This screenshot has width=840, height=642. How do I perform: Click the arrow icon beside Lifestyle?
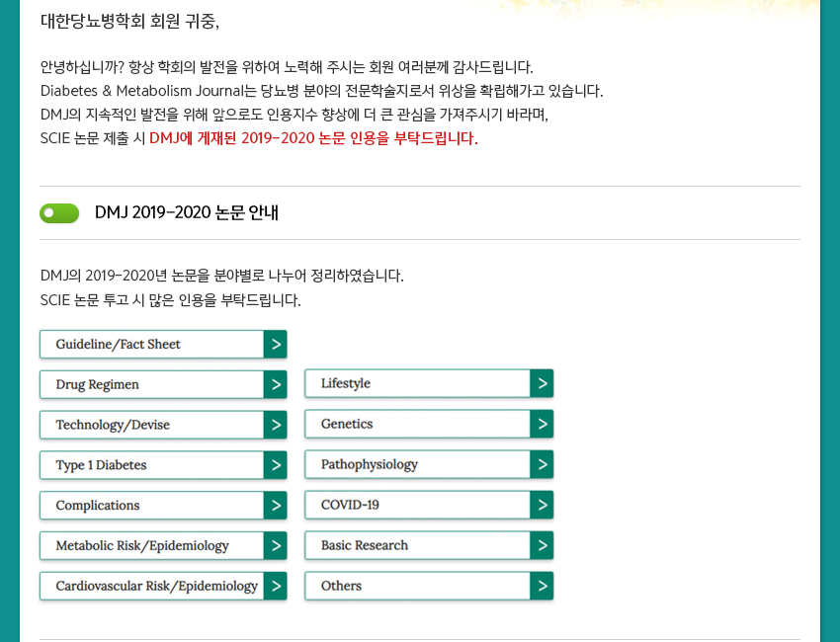point(542,383)
